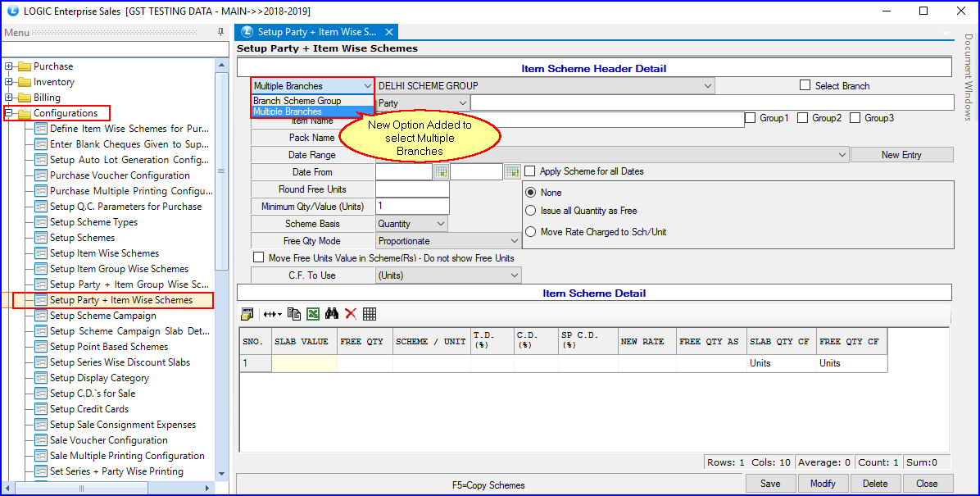The image size is (980, 496).
Task: Collapse the Configurations tree node
Action: [x=9, y=113]
